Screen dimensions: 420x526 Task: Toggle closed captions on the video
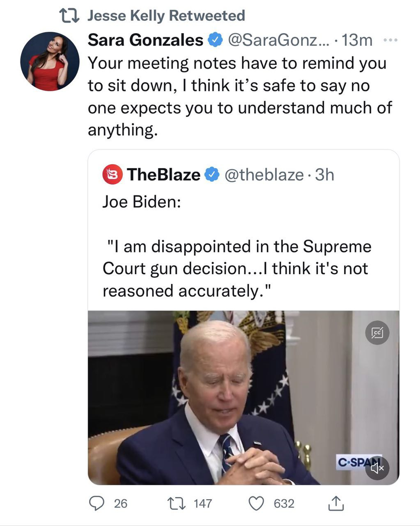pos(378,333)
